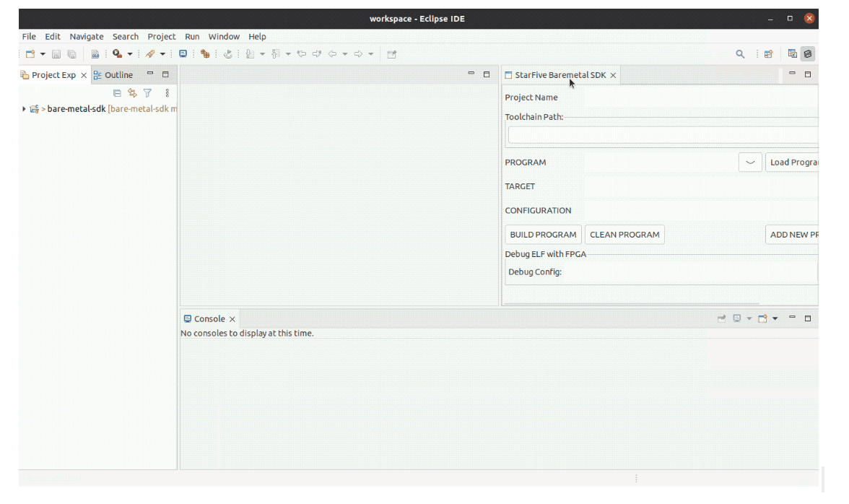Open the Window menu
The height and width of the screenshot is (504, 849).
coord(224,36)
